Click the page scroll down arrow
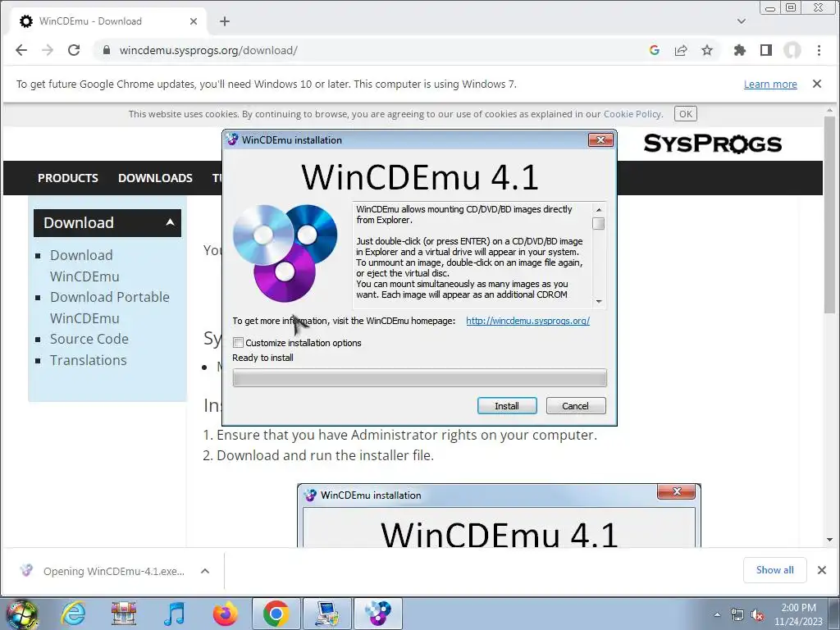 point(830,540)
